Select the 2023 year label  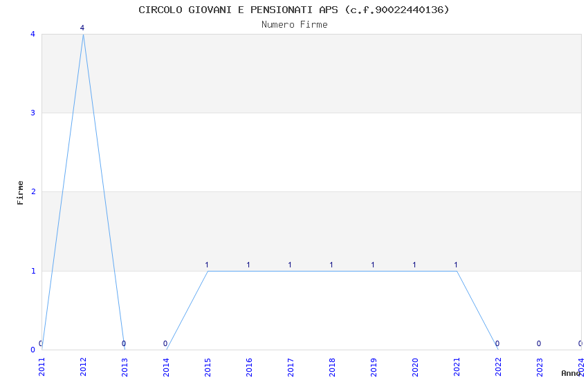tap(540, 367)
